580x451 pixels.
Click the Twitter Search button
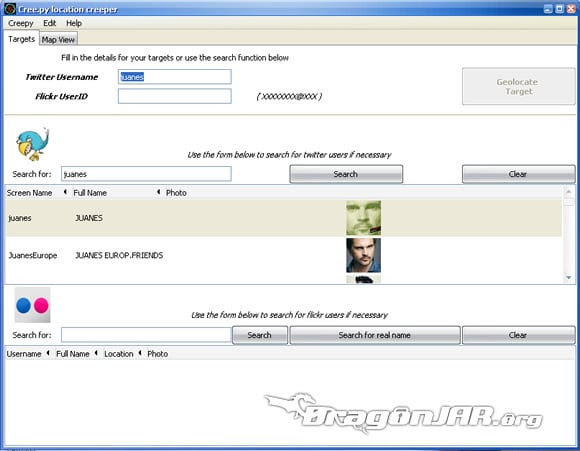[x=346, y=174]
